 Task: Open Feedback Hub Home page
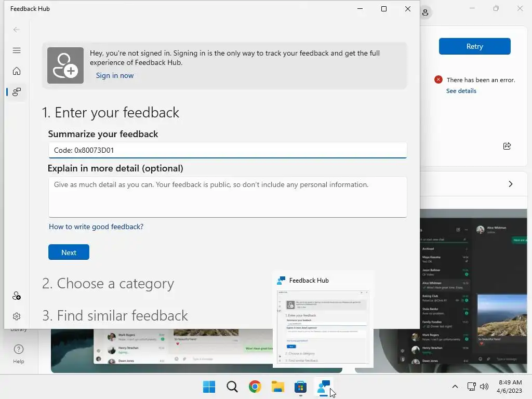click(x=16, y=71)
